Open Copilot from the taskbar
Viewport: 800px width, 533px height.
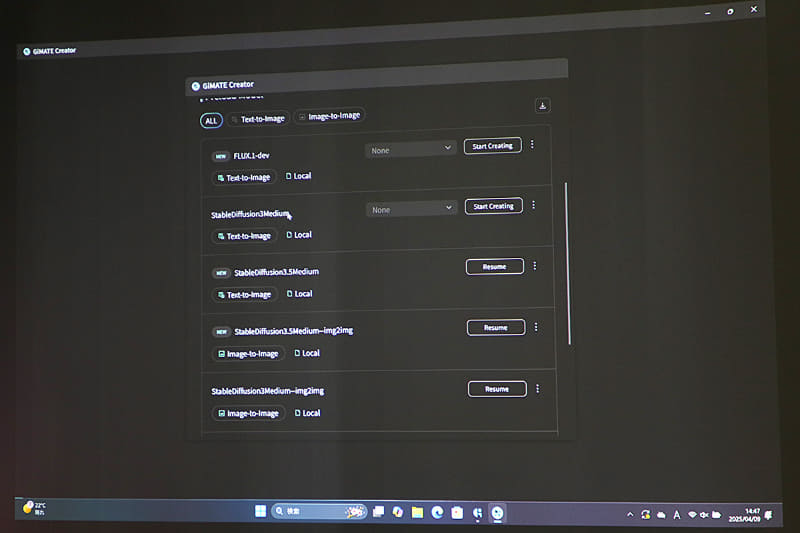397,512
